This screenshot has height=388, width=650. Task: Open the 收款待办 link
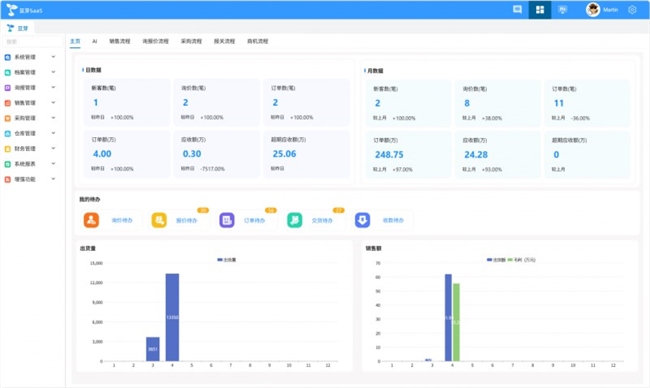[x=393, y=221]
